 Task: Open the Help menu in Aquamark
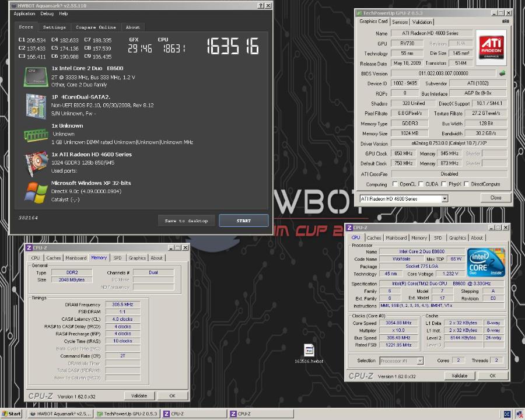click(63, 14)
